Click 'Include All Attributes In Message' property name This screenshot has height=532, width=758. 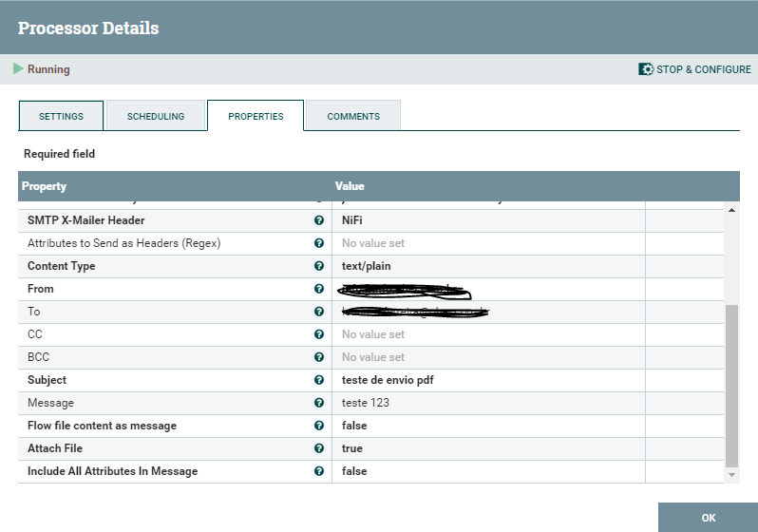[x=113, y=471]
